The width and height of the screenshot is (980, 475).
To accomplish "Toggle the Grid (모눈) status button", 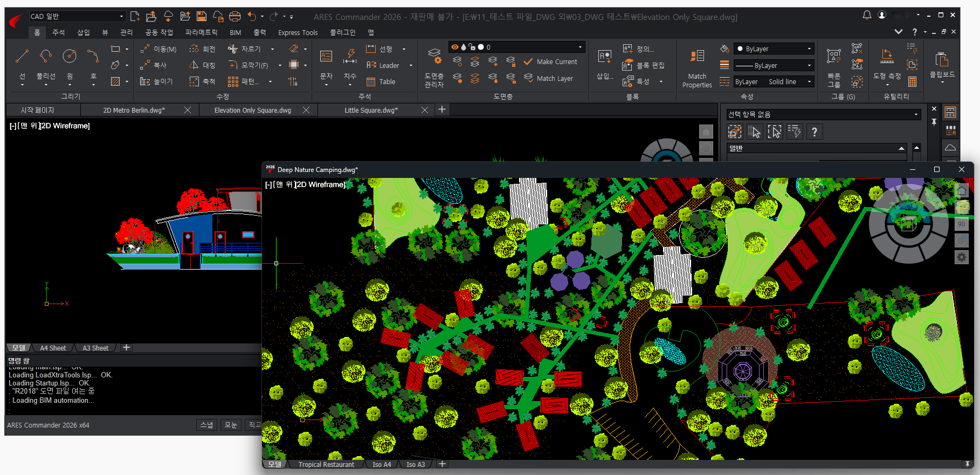I will (231, 425).
